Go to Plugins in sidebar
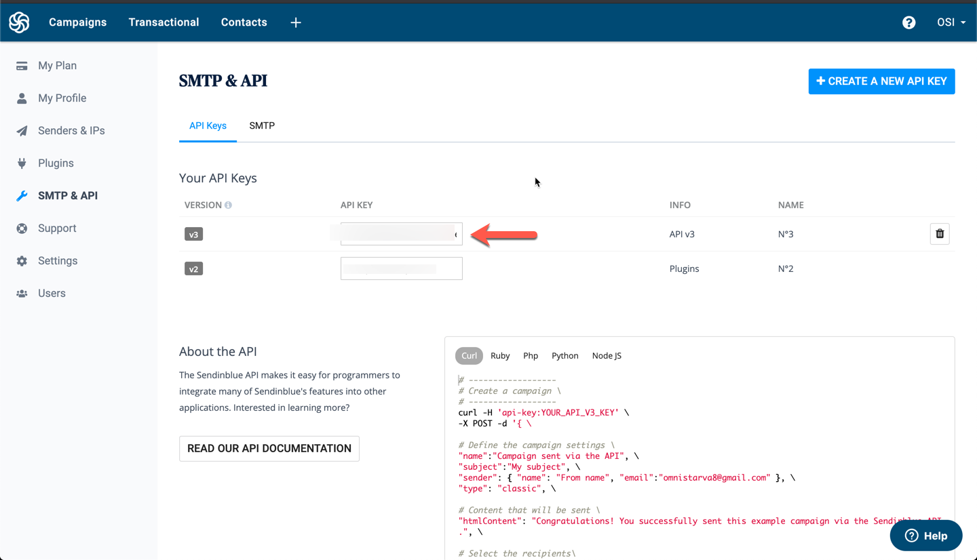The height and width of the screenshot is (560, 977). (x=56, y=163)
